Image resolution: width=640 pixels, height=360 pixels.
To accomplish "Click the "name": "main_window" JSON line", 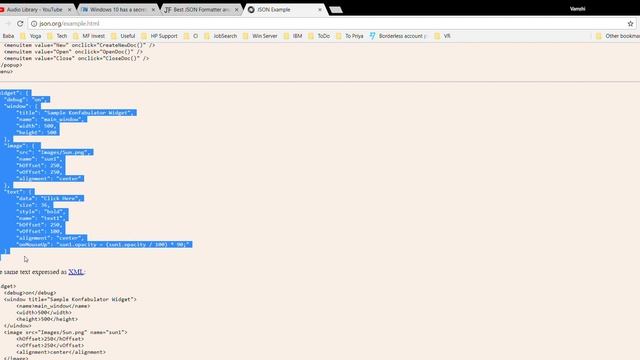I will [x=51, y=119].
